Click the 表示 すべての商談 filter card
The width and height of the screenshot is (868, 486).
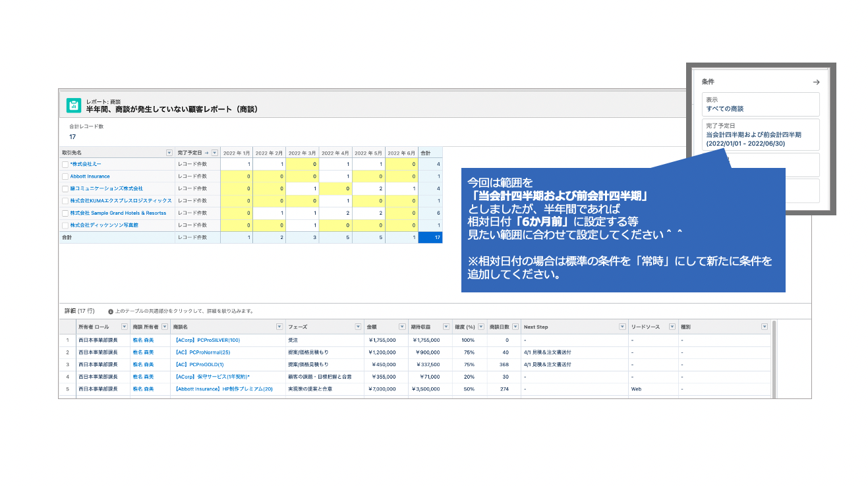761,104
